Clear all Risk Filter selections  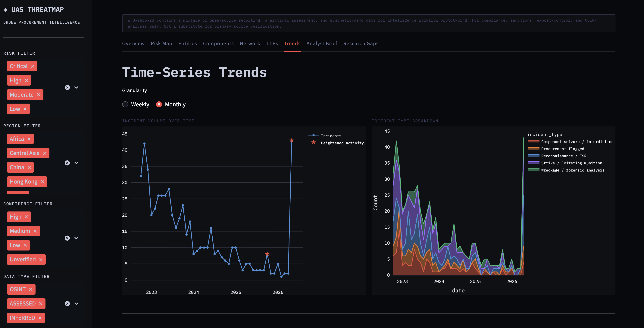coord(67,87)
